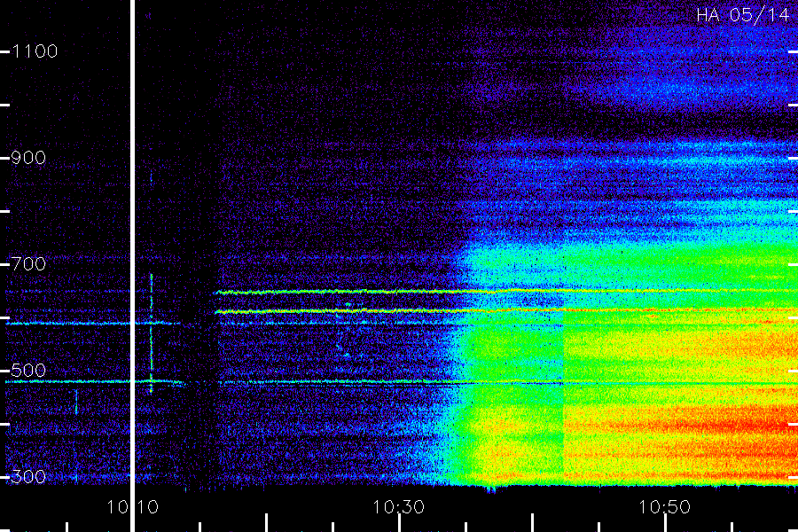Click the 1100 frequency axis label
The width and height of the screenshot is (798, 532).
coord(35,51)
